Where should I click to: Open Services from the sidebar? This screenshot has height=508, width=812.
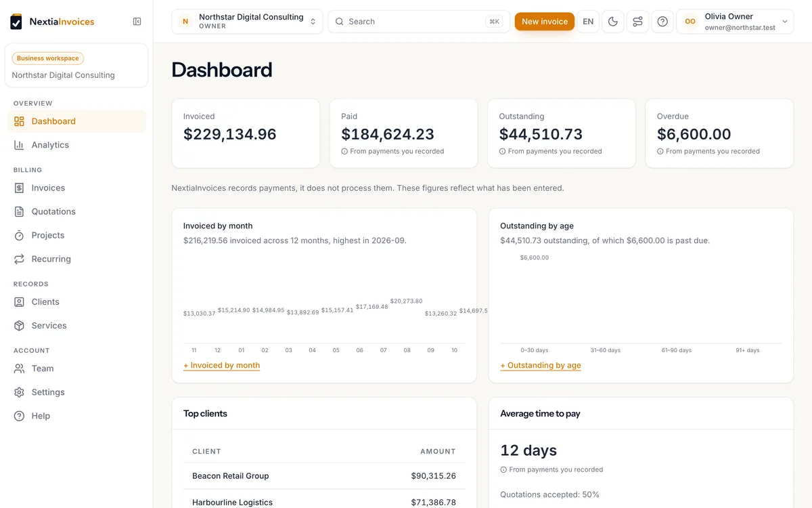point(76,326)
